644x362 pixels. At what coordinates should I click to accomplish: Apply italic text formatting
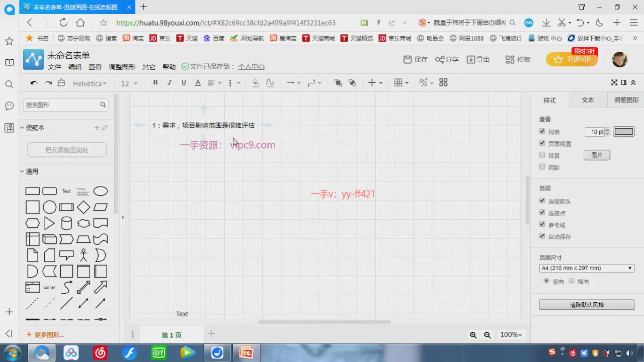pyautogui.click(x=169, y=82)
